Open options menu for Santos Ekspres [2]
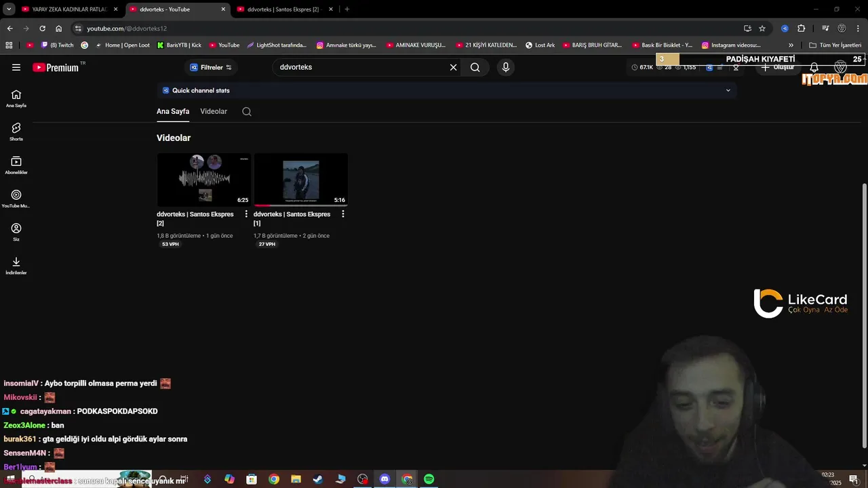This screenshot has height=488, width=868. tap(246, 214)
